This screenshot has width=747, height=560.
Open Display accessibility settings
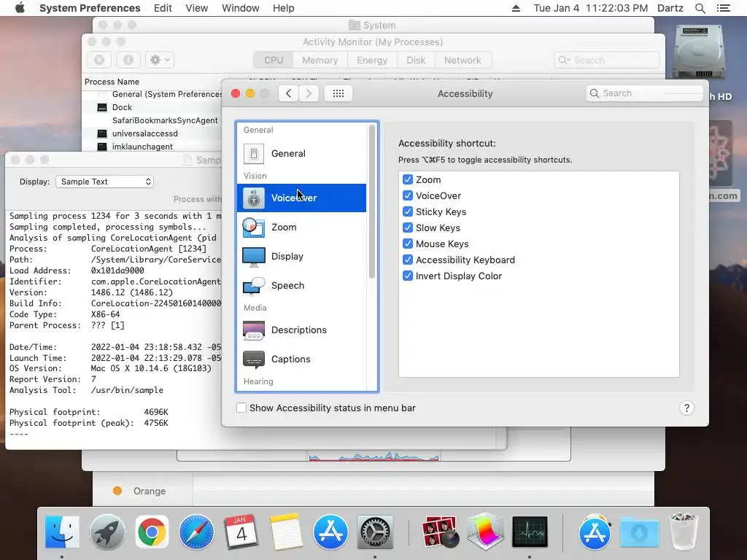[x=301, y=256]
